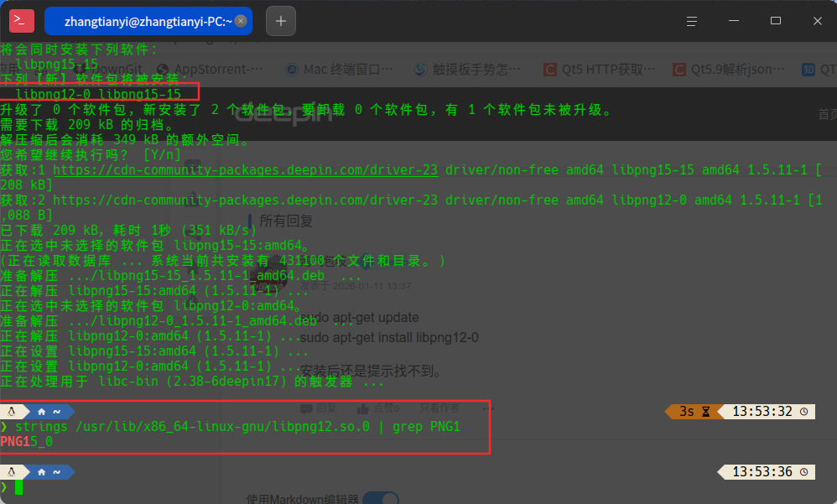Viewport: 837px width, 504px height.
Task: Click the '需要下载 209 kB 的归档' line
Action: [x=88, y=124]
